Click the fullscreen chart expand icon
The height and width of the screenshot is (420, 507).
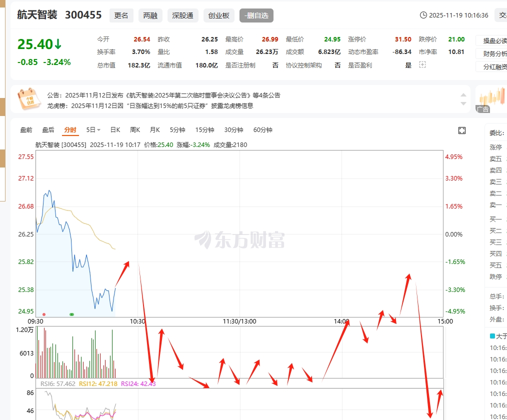click(461, 130)
